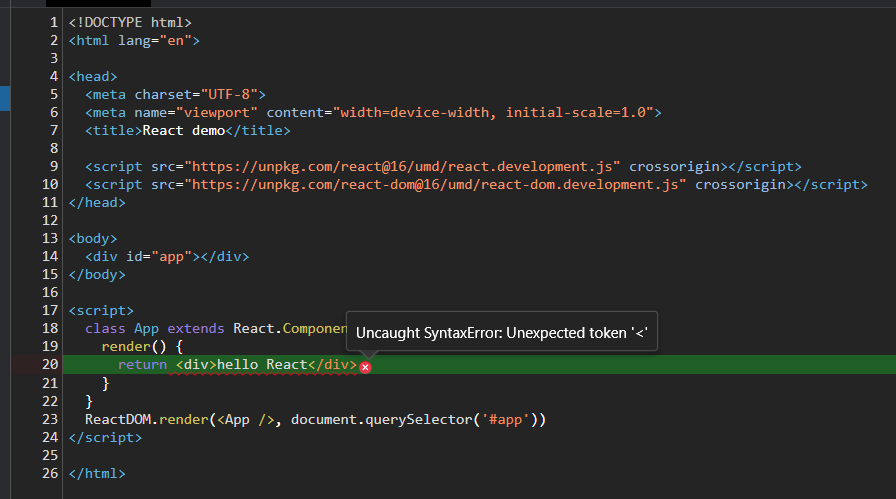The width and height of the screenshot is (896, 499).
Task: Click the crossorigin attribute on line 9
Action: click(x=674, y=166)
